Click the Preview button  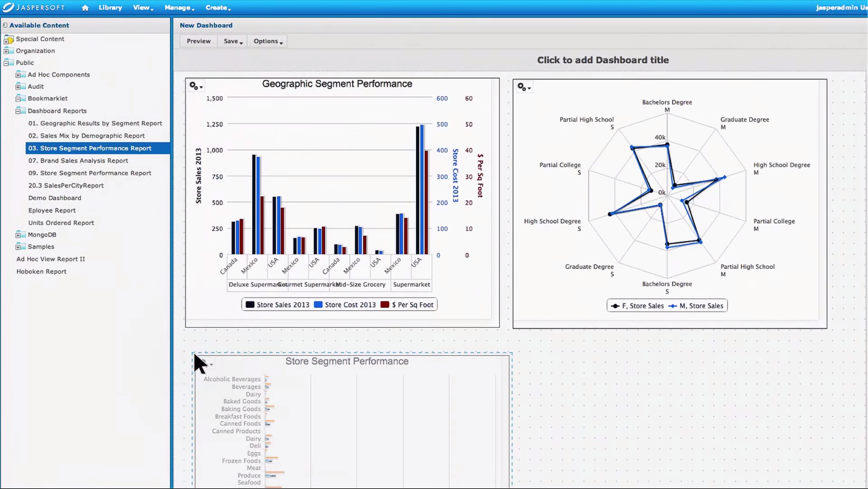(198, 41)
